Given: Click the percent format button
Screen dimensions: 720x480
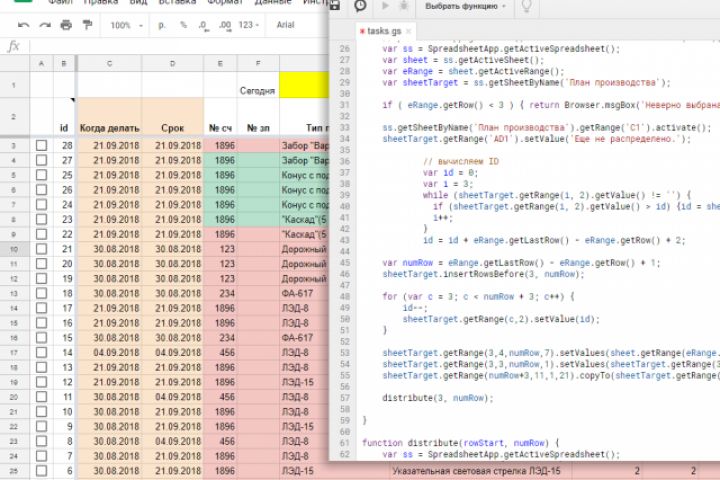Looking at the screenshot, I should 184,25.
